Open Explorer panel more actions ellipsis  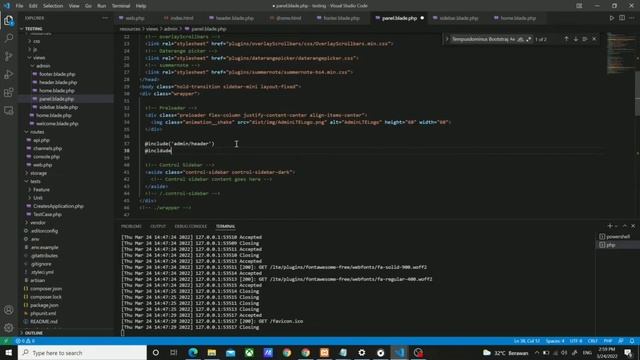105,18
